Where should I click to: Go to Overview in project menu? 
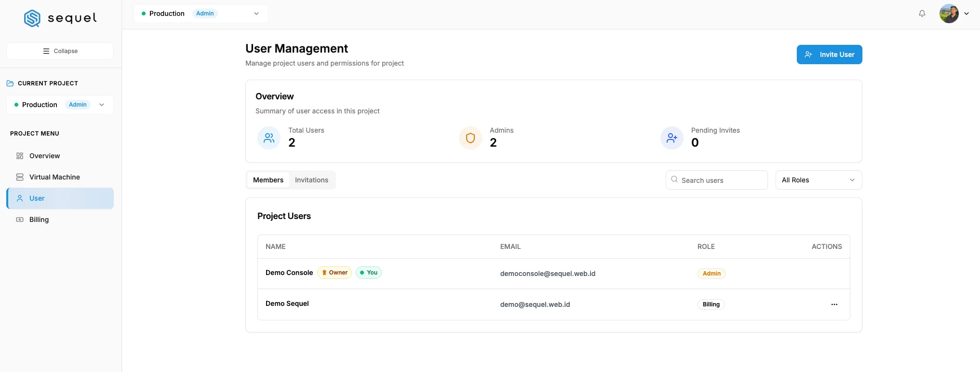tap(60, 156)
